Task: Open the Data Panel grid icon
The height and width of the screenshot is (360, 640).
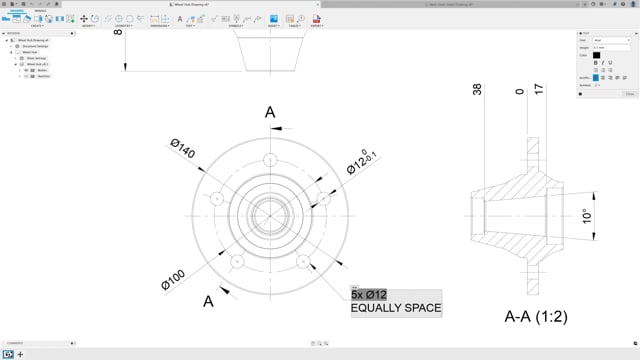Action: coord(4,4)
